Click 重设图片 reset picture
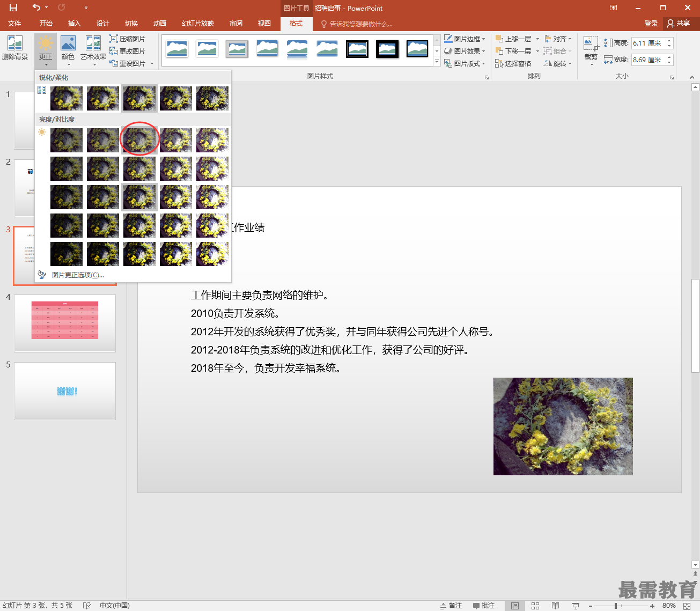The image size is (700, 611). tap(128, 63)
